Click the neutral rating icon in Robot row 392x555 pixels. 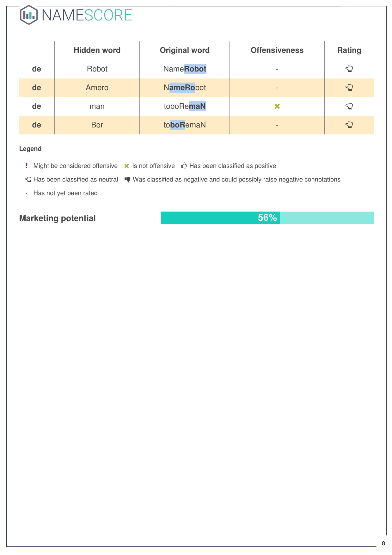349,69
